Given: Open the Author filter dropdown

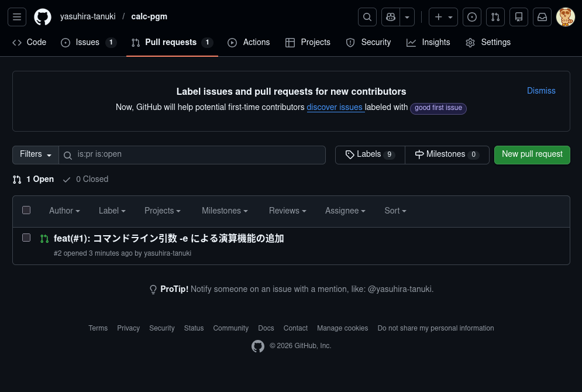Looking at the screenshot, I should 64,211.
